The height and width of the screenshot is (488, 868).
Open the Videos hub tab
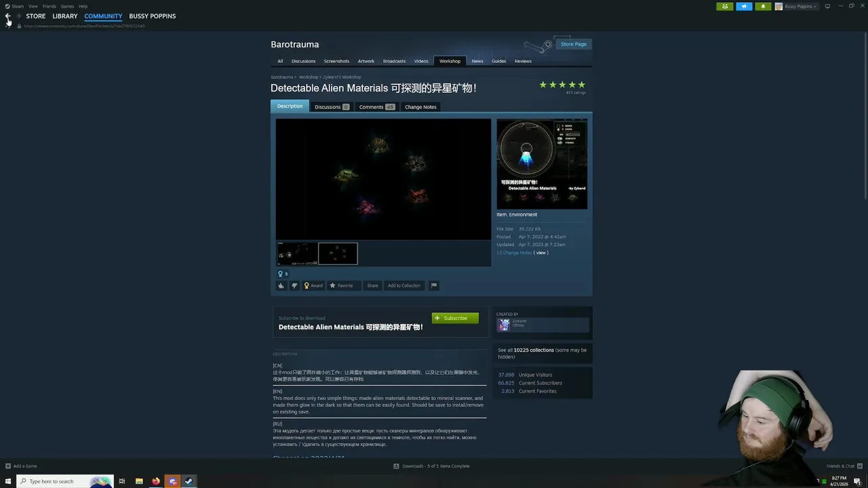[x=421, y=61]
